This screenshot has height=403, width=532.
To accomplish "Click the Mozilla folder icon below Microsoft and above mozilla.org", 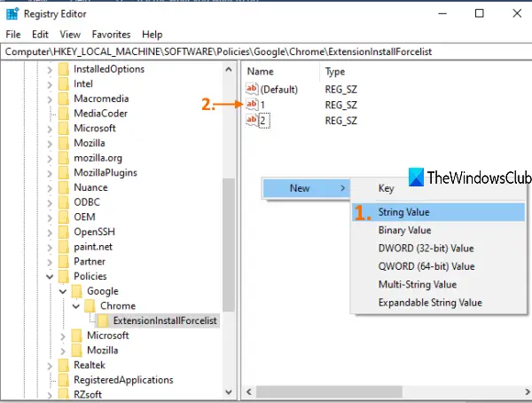I will click(64, 143).
